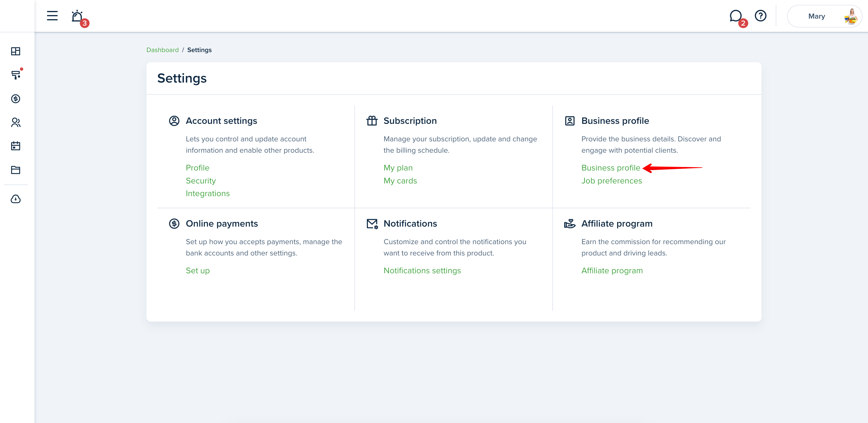The image size is (868, 423).
Task: Click the Account settings person icon
Action: pos(174,121)
